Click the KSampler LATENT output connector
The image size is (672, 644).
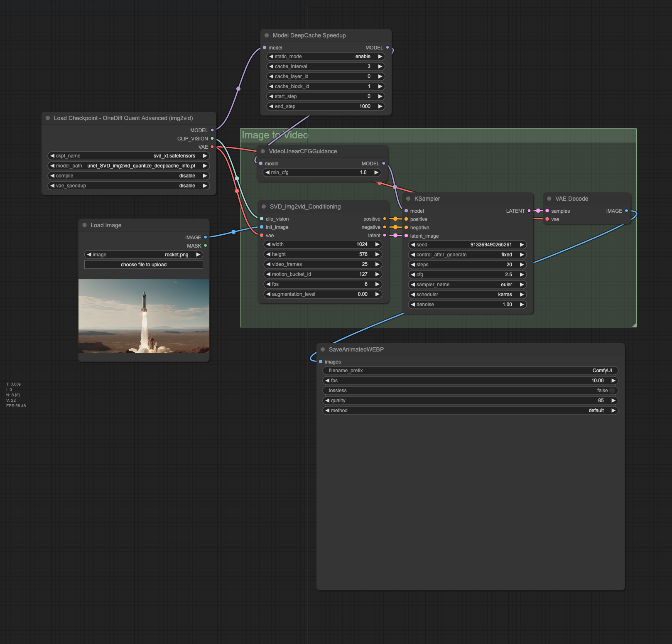529,211
